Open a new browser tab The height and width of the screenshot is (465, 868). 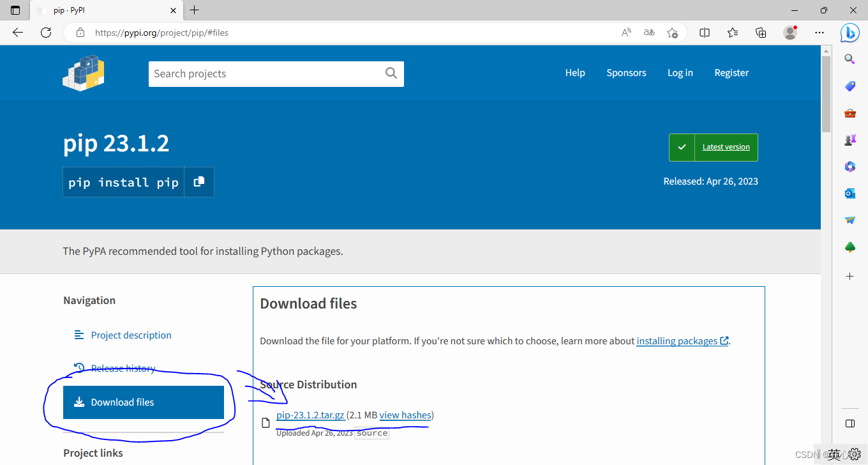tap(195, 10)
